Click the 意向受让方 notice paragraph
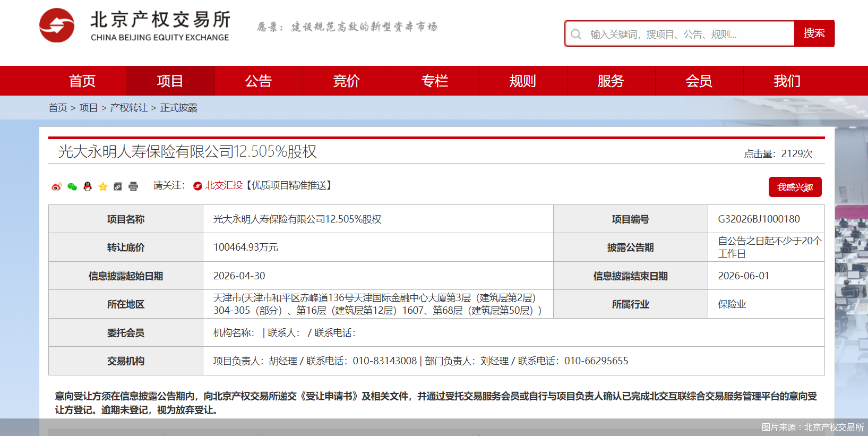 [x=436, y=403]
